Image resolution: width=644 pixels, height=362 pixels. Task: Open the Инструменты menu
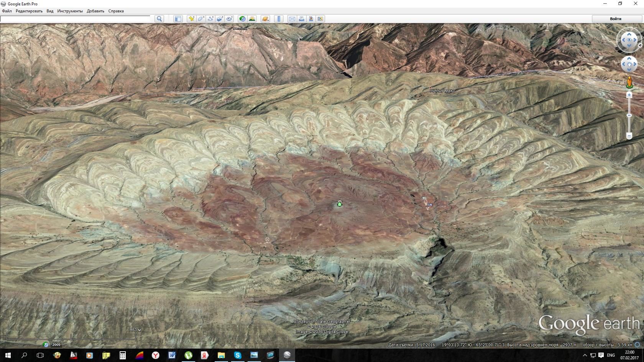click(x=70, y=11)
